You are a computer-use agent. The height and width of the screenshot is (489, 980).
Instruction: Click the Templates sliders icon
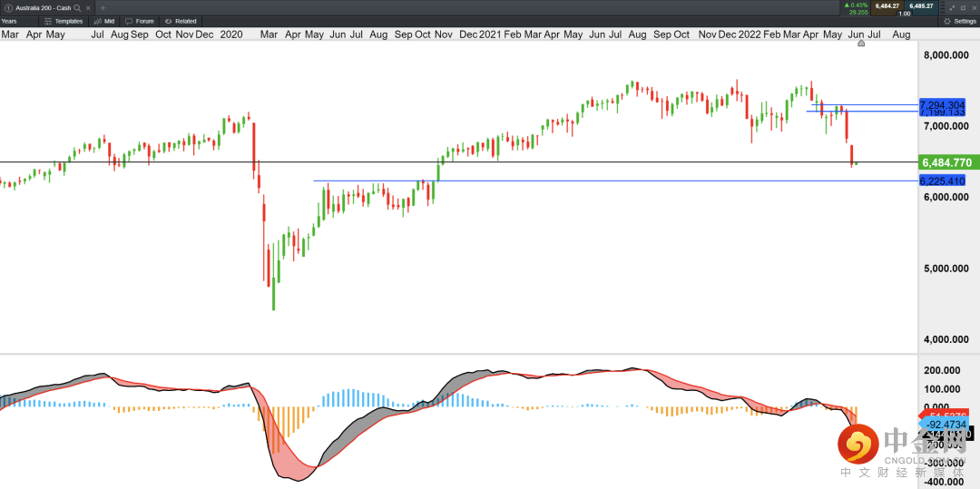(47, 21)
